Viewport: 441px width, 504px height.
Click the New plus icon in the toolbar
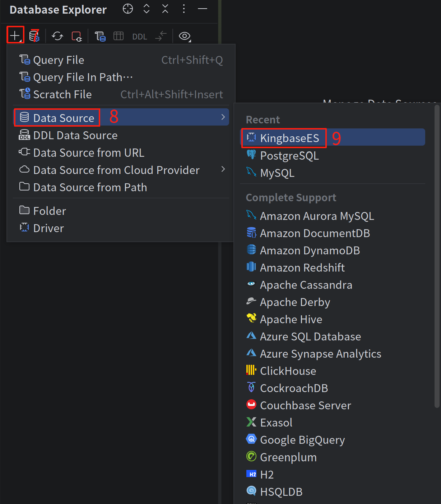coord(15,36)
